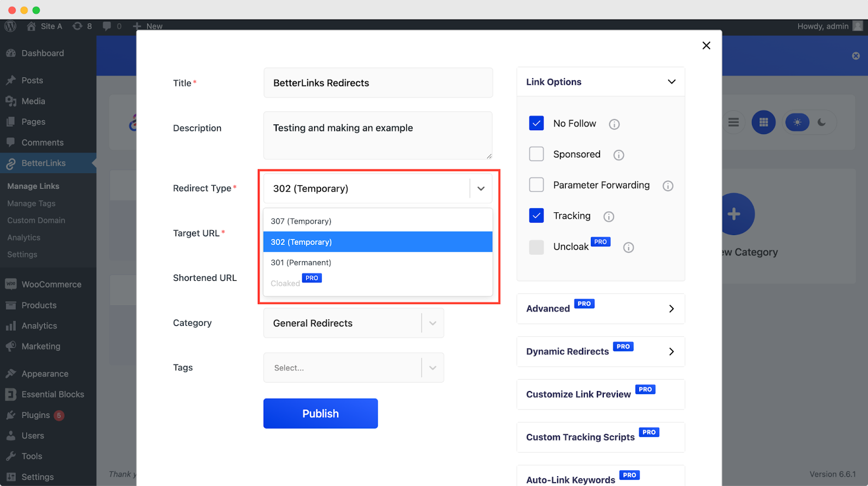The width and height of the screenshot is (868, 486).
Task: Open BetterLinks Settings submenu item
Action: [22, 254]
